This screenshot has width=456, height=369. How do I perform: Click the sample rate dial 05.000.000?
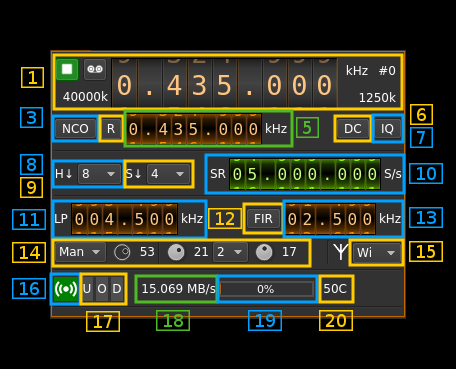305,174
